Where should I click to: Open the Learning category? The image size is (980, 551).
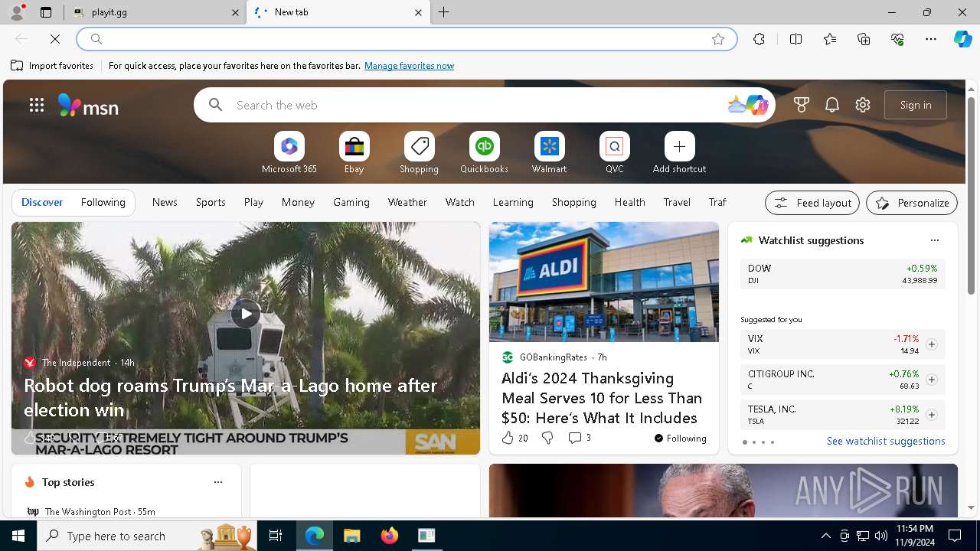pyautogui.click(x=513, y=202)
